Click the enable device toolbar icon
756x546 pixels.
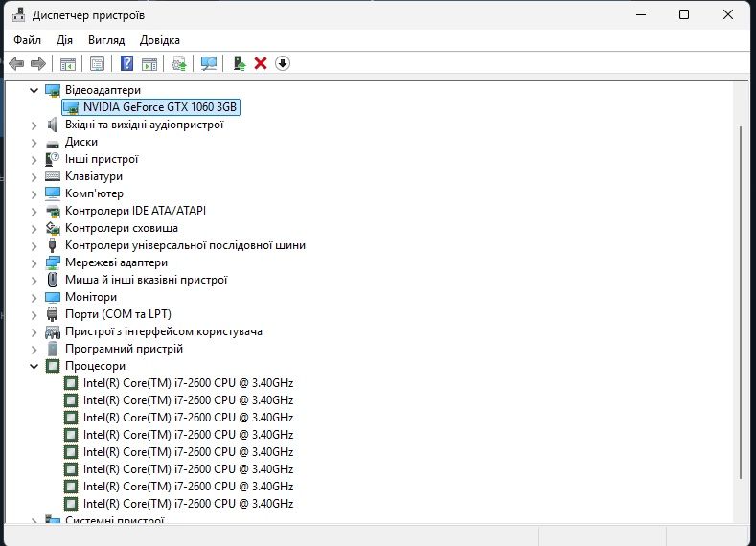(240, 63)
